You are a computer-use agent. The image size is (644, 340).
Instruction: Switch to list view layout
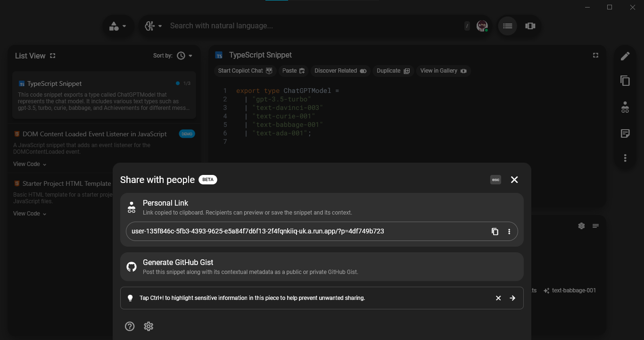[507, 26]
